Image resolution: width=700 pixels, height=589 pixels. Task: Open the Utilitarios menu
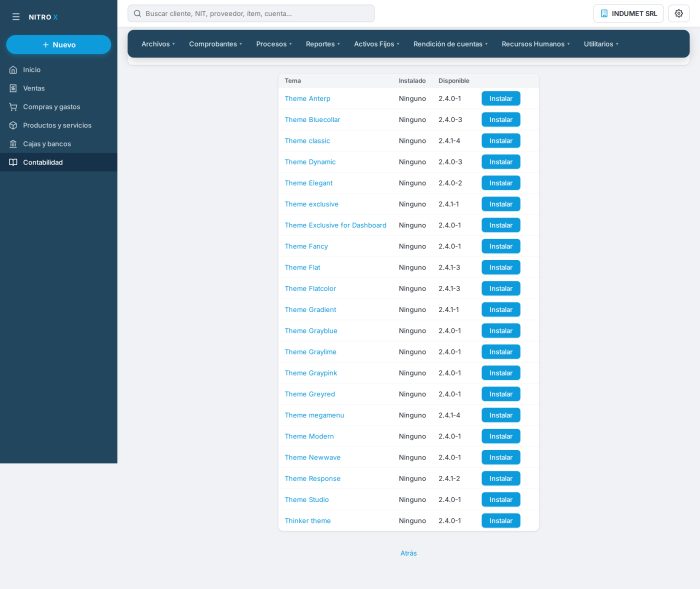tap(600, 44)
